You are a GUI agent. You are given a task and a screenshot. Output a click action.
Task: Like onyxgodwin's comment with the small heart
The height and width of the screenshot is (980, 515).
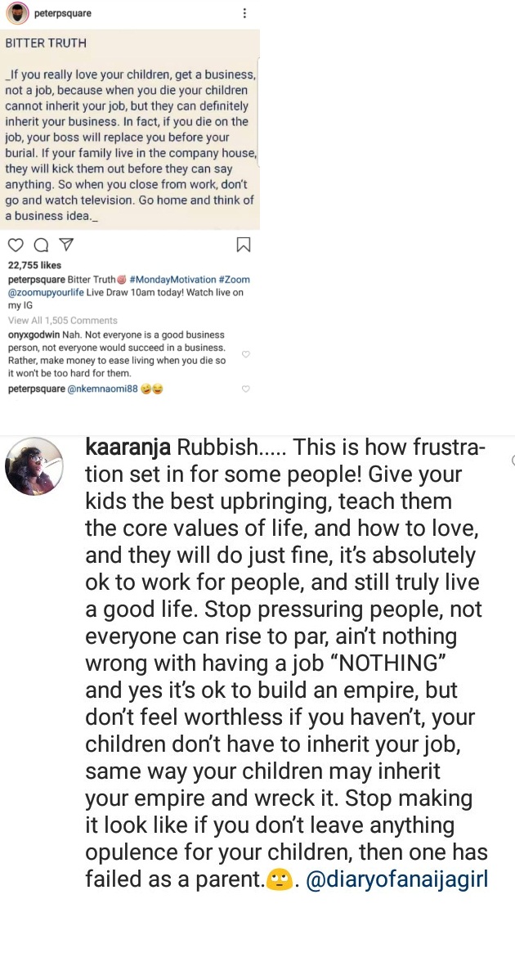pos(245,354)
